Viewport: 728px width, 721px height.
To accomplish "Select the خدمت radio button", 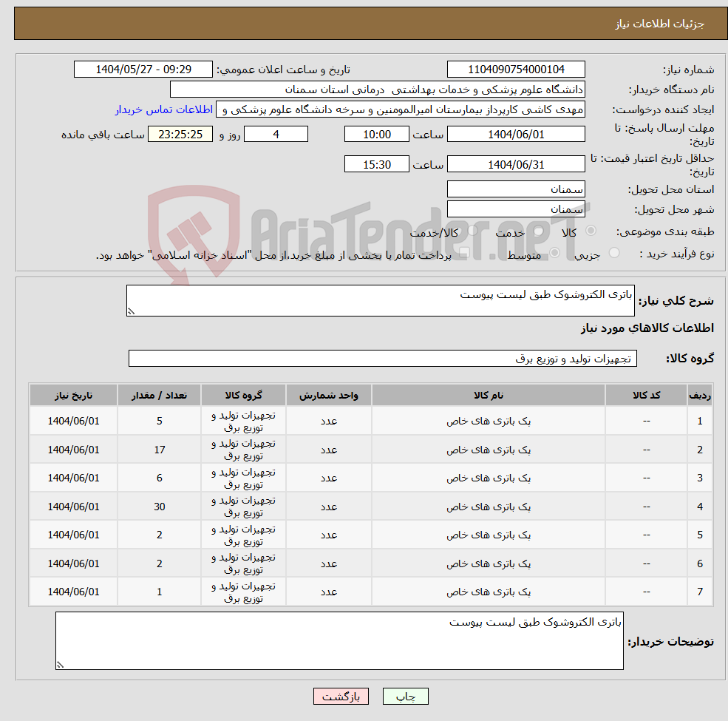I will [539, 231].
